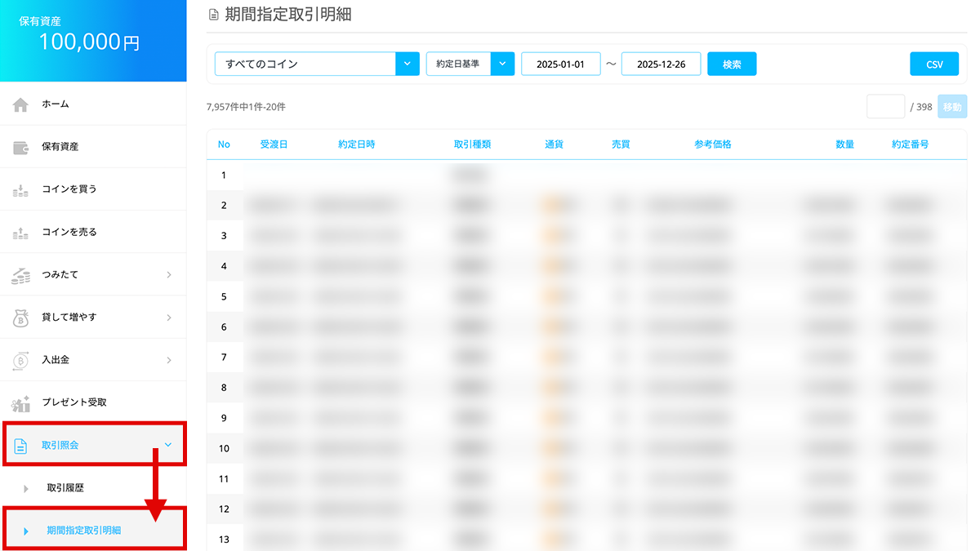Image resolution: width=980 pixels, height=551 pixels.
Task: Click the 取引種類 column header
Action: (x=472, y=144)
